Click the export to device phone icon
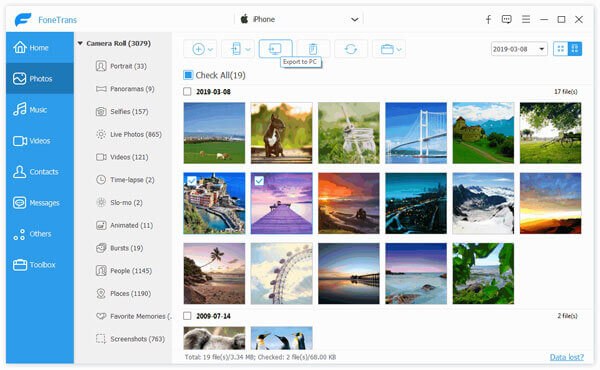Viewport: 600px width, 370px height. pos(236,49)
